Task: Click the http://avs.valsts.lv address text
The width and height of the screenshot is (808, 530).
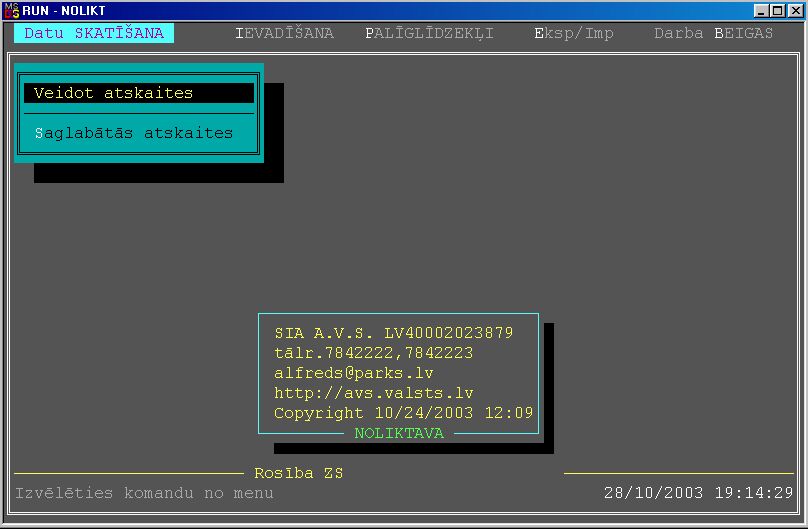Action: point(374,393)
